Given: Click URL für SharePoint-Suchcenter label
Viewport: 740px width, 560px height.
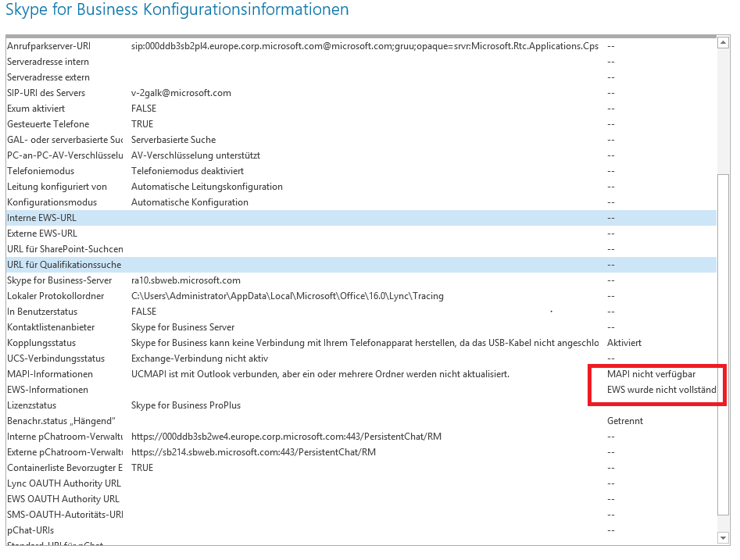Looking at the screenshot, I should click(65, 248).
